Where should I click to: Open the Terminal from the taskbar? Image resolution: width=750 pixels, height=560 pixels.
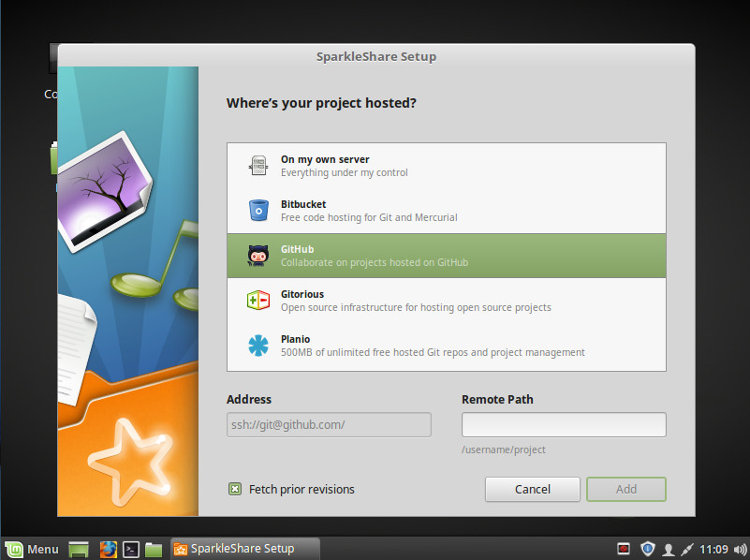pyautogui.click(x=132, y=549)
